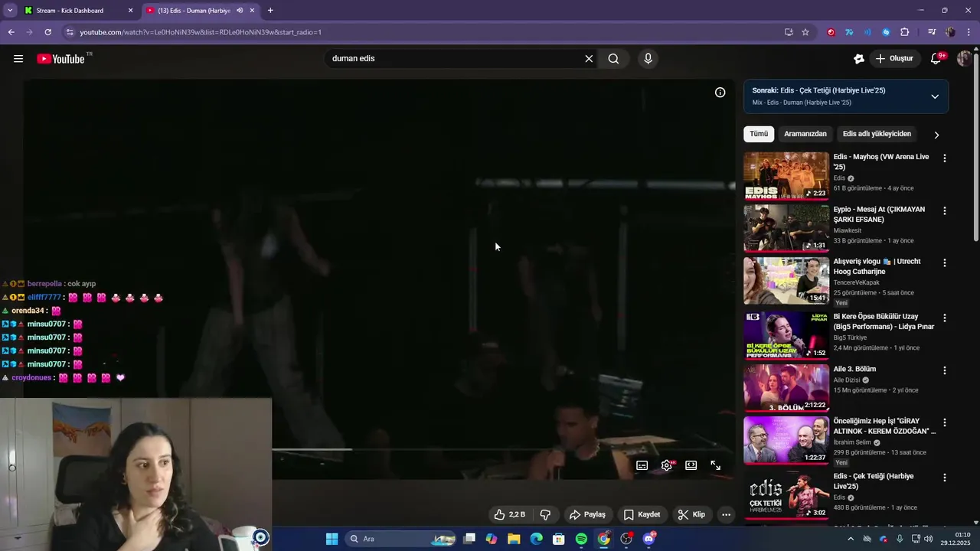Run search with the magnifier button
The image size is (980, 551).
pyautogui.click(x=613, y=59)
